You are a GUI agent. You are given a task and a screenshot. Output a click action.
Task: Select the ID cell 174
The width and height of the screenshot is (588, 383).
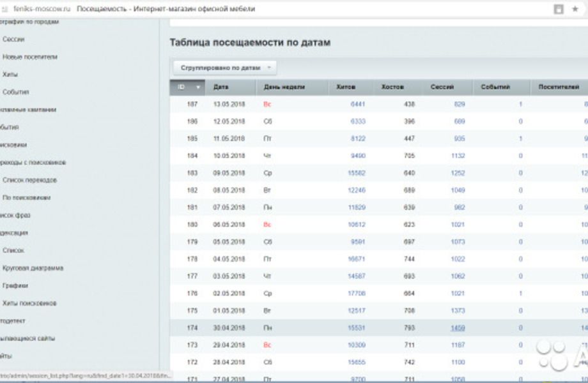click(x=192, y=328)
